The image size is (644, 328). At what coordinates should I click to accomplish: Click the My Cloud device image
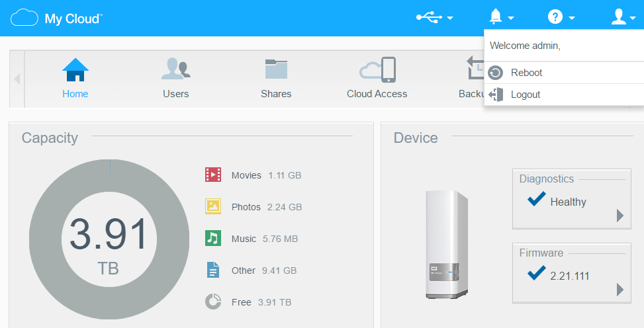pos(447,244)
